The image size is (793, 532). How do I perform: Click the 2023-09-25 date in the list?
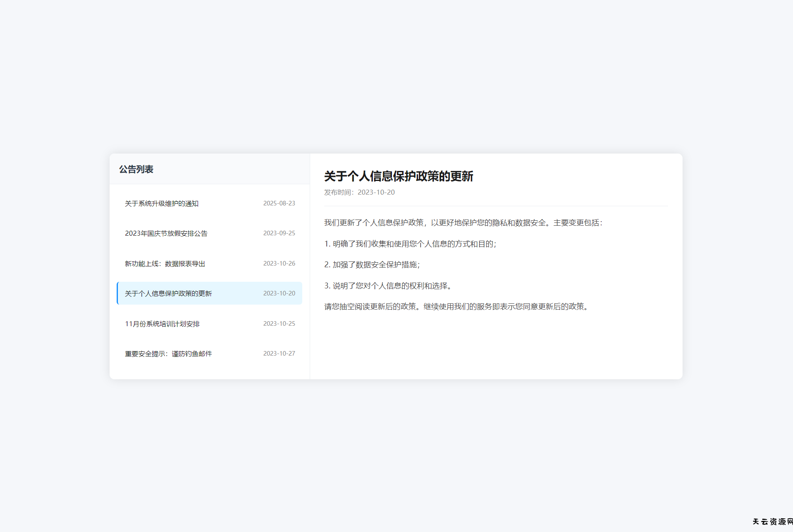(279, 233)
